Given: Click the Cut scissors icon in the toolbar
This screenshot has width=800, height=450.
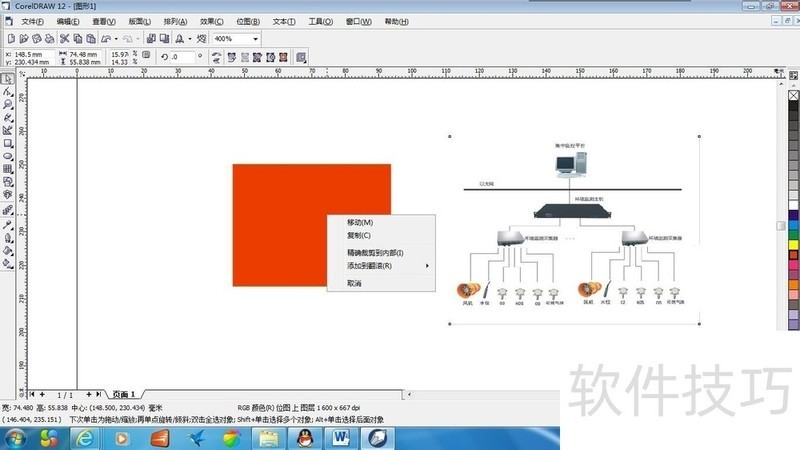Looking at the screenshot, I should tap(63, 39).
